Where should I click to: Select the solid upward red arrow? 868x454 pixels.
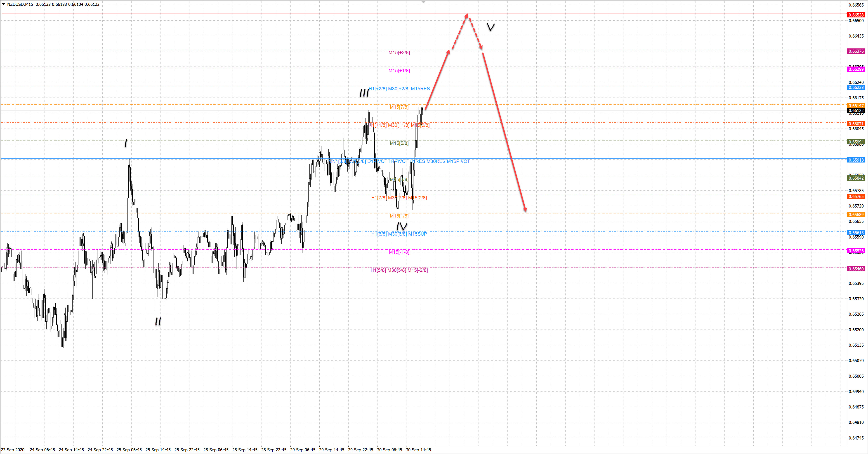[437, 80]
